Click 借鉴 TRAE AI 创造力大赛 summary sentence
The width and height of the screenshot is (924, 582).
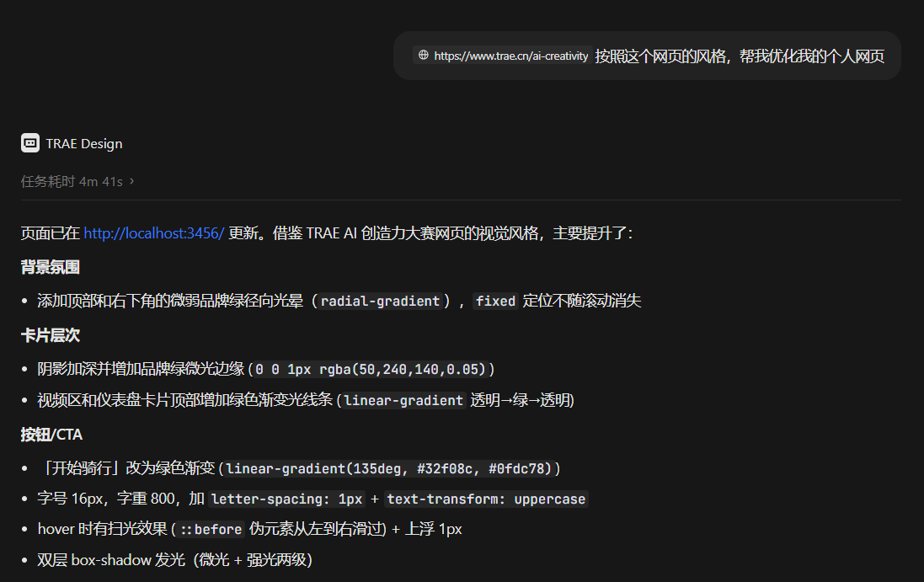click(452, 233)
